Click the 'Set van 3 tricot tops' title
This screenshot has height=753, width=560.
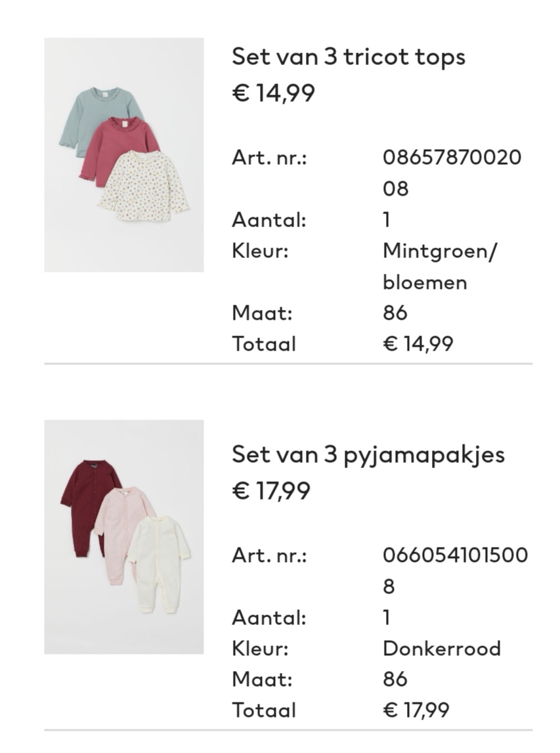click(349, 57)
